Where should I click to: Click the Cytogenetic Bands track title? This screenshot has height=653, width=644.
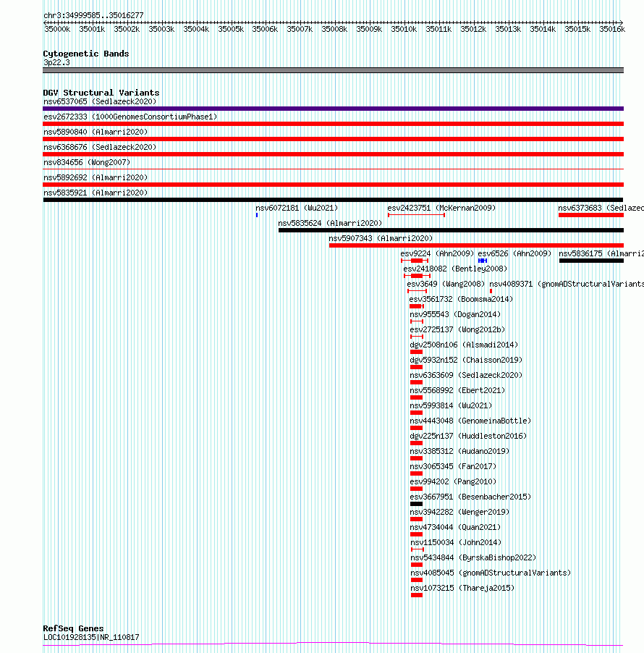point(86,54)
